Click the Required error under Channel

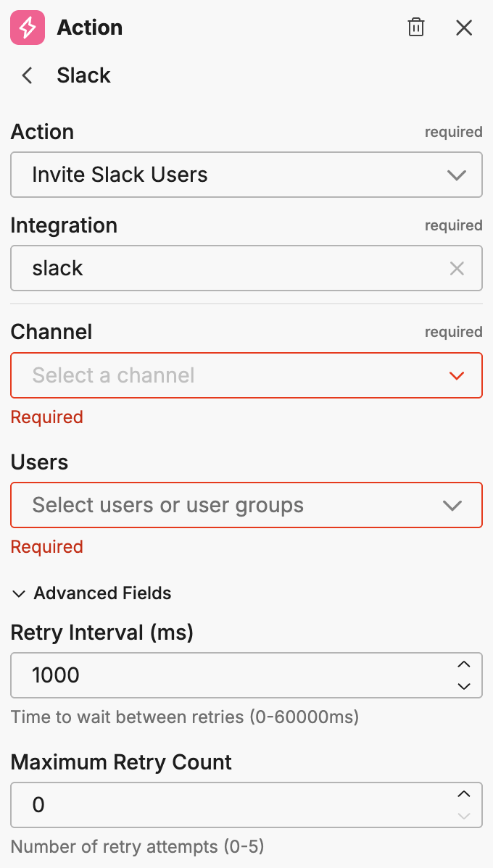point(46,417)
